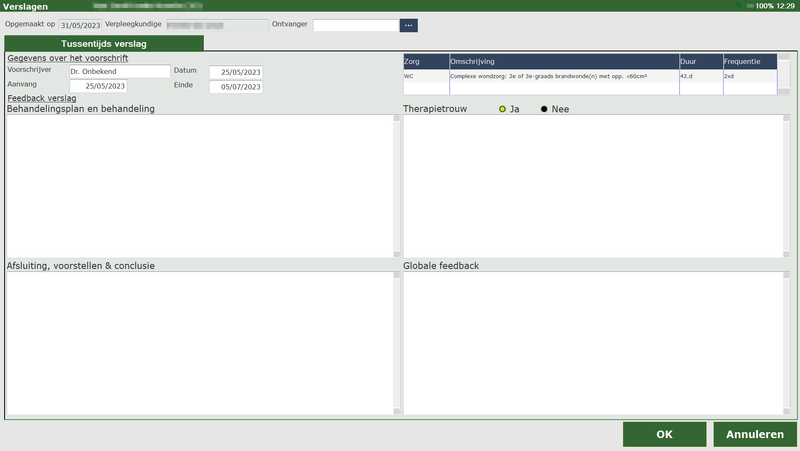Select the WC cell in care table
Screen dimensions: 800x451
coord(426,76)
